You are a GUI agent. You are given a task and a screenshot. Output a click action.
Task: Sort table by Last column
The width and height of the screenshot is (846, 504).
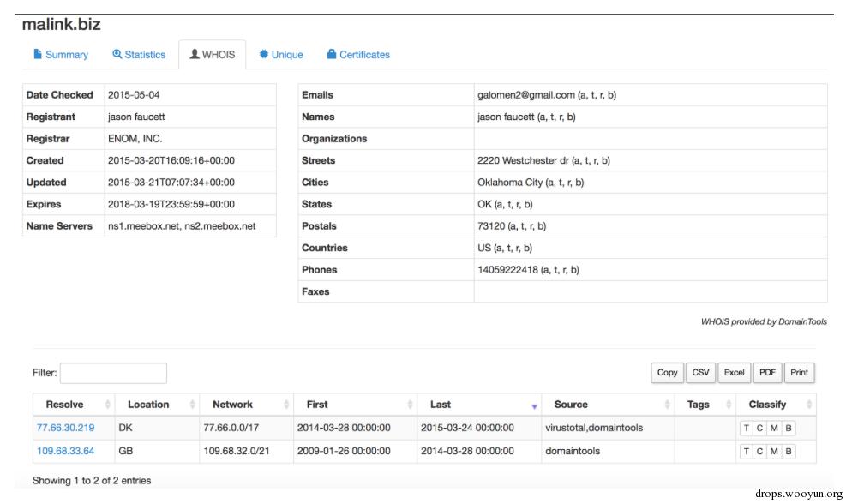click(x=441, y=405)
